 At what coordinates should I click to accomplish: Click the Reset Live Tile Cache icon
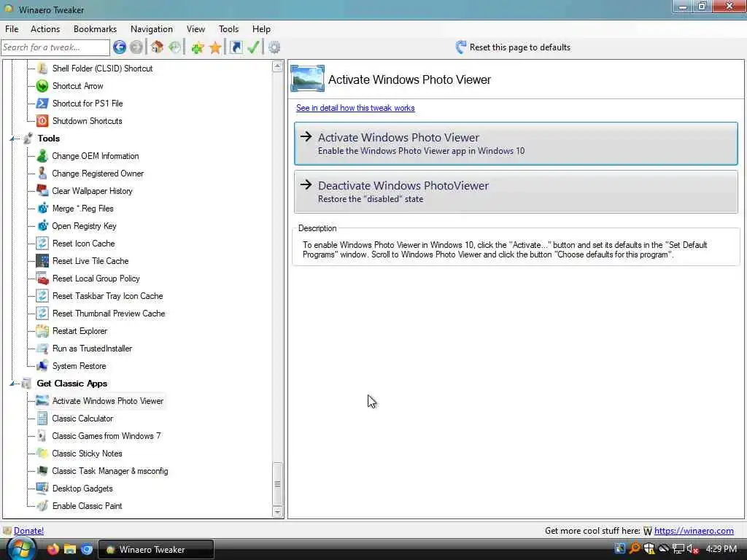pos(42,261)
